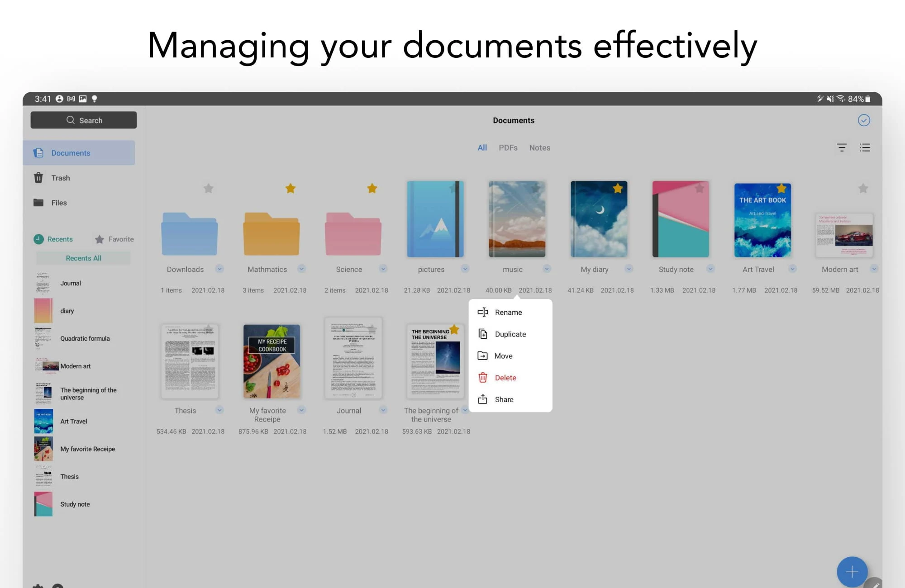Choose Share from the context menu
The image size is (905, 588).
[510, 399]
